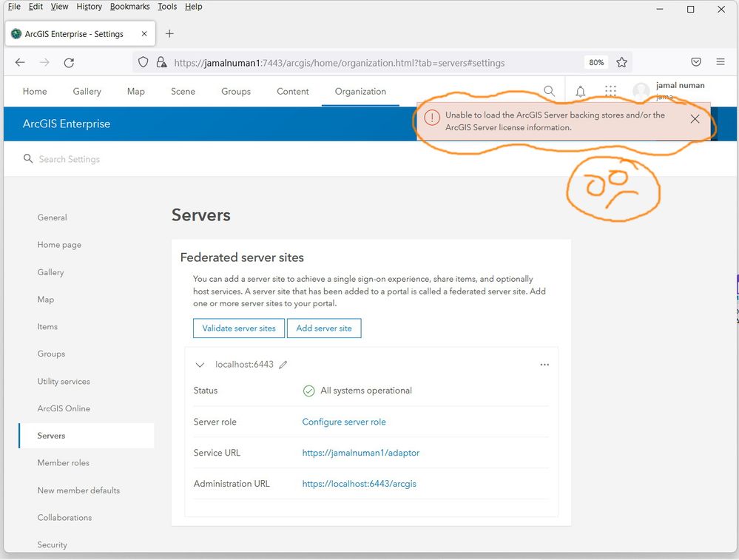Screen dimensions: 739x560
Task: Open the Bookmarks menu
Action: [129, 7]
